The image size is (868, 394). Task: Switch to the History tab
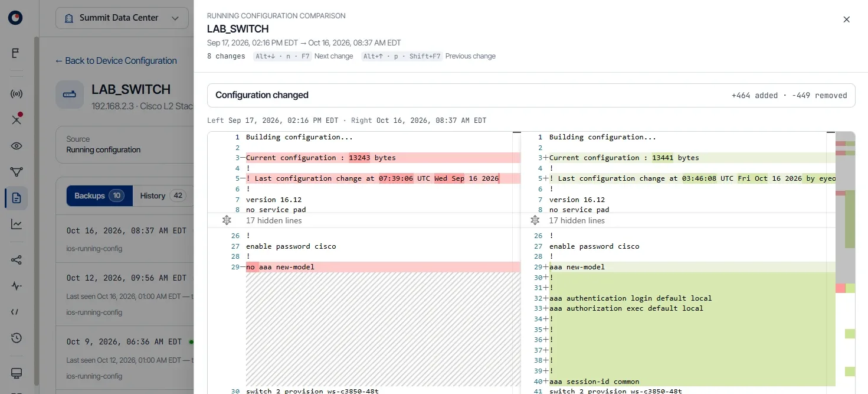163,196
